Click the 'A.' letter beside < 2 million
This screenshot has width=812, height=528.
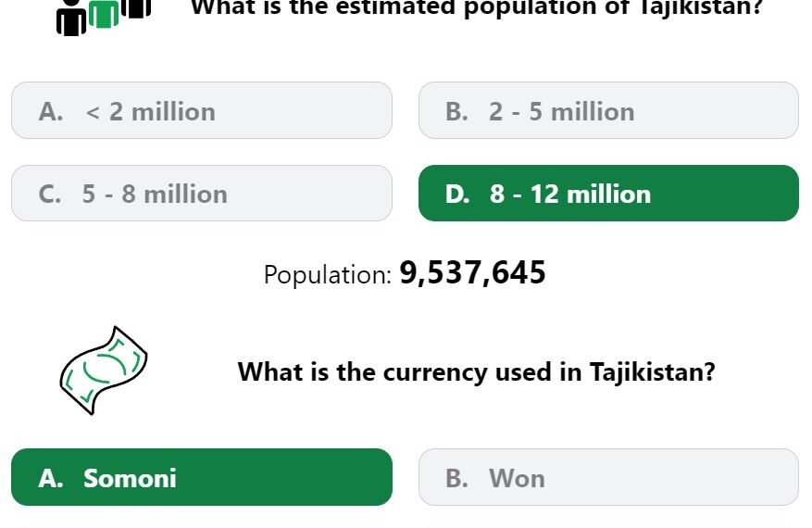coord(51,111)
